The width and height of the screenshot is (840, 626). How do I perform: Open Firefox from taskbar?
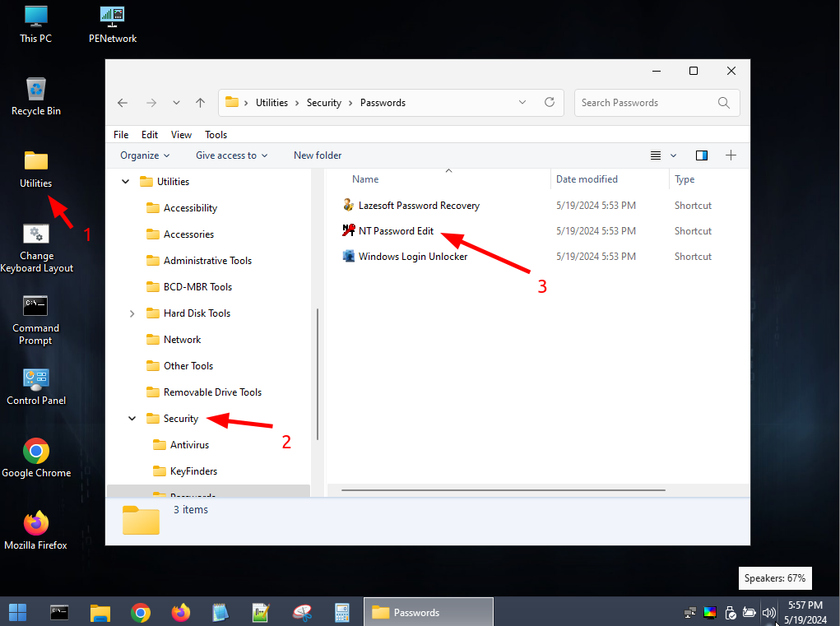(180, 612)
